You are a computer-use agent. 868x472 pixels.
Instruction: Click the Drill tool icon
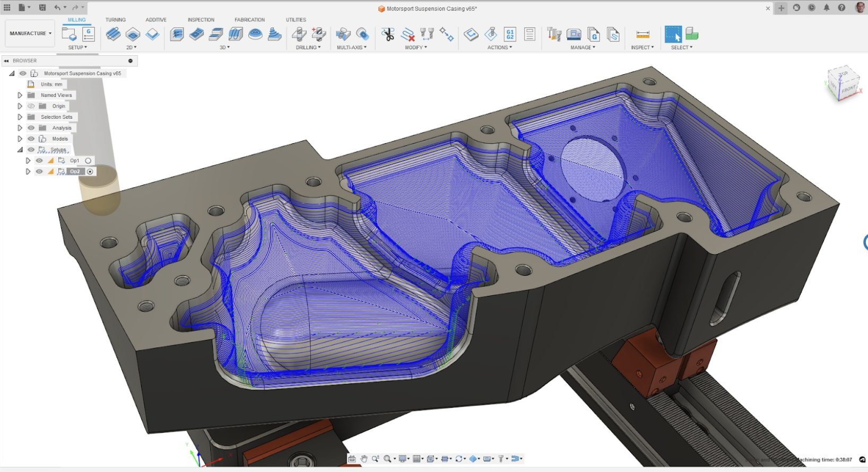pyautogui.click(x=299, y=34)
